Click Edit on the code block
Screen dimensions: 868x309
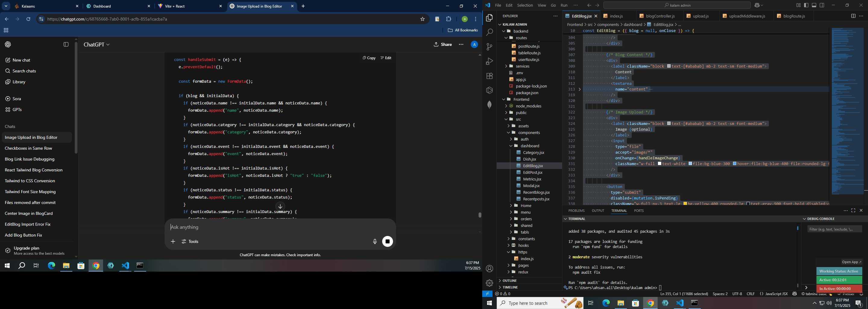(386, 58)
